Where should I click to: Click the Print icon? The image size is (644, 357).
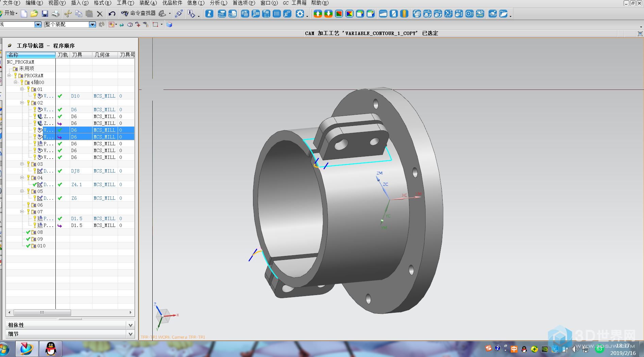coord(56,14)
